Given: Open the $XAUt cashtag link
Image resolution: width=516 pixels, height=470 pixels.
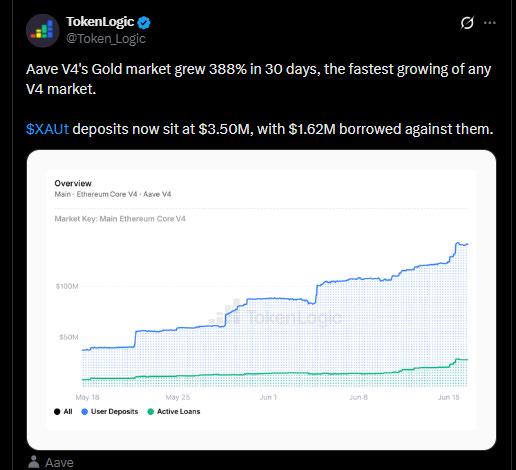Looking at the screenshot, I should point(47,129).
